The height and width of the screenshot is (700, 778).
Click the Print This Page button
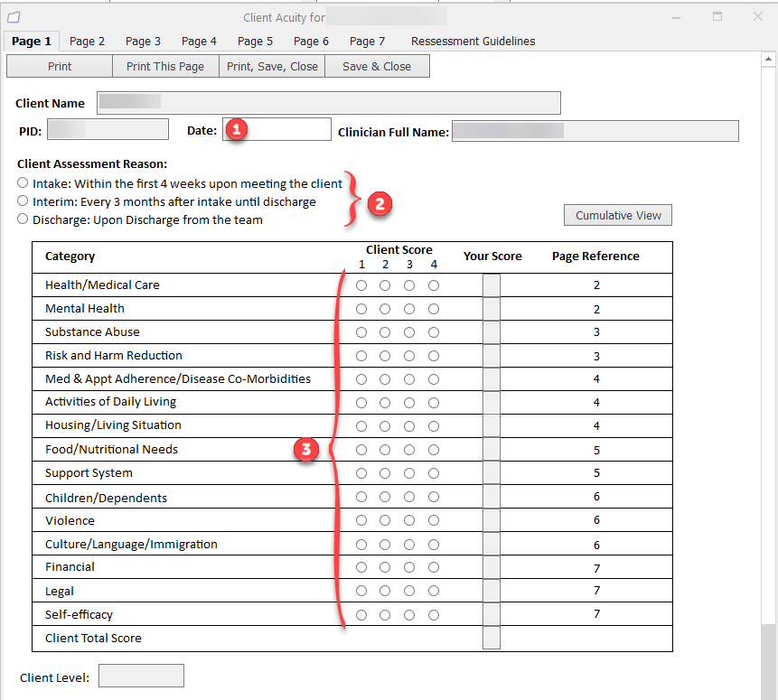tap(165, 66)
